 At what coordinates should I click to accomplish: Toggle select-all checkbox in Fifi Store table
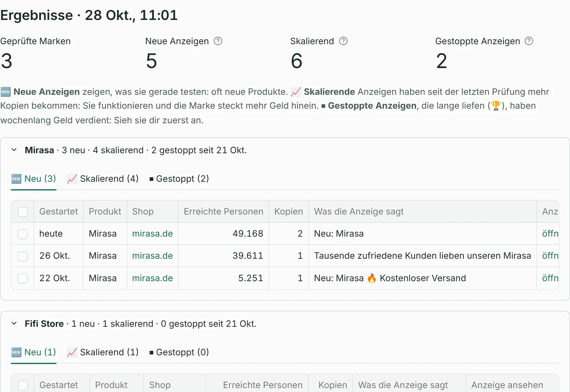click(x=23, y=385)
